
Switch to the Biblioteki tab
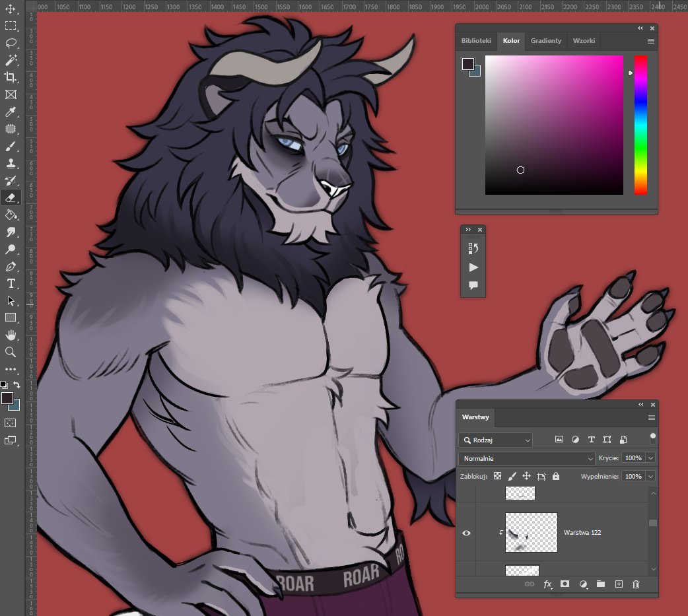click(x=476, y=41)
